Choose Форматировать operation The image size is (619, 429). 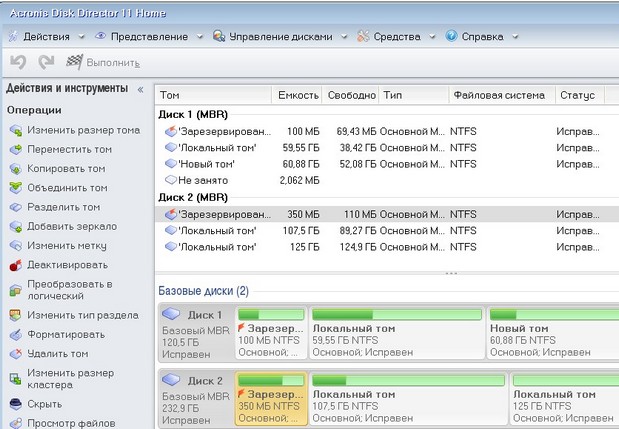[x=66, y=335]
